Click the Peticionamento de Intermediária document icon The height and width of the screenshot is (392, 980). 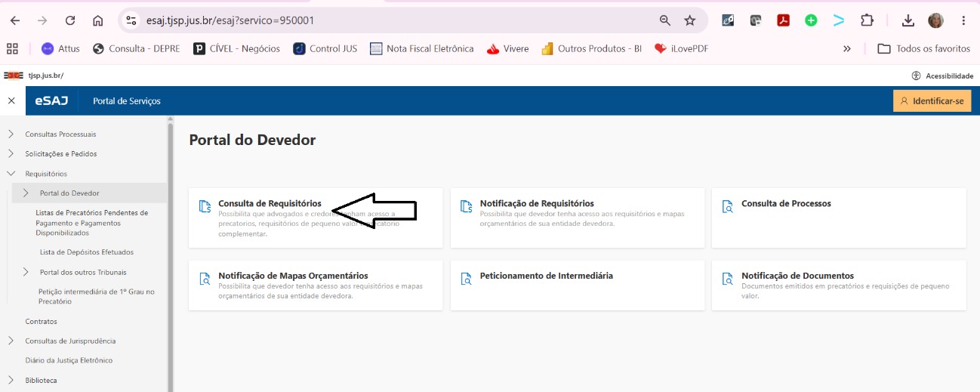click(466, 279)
